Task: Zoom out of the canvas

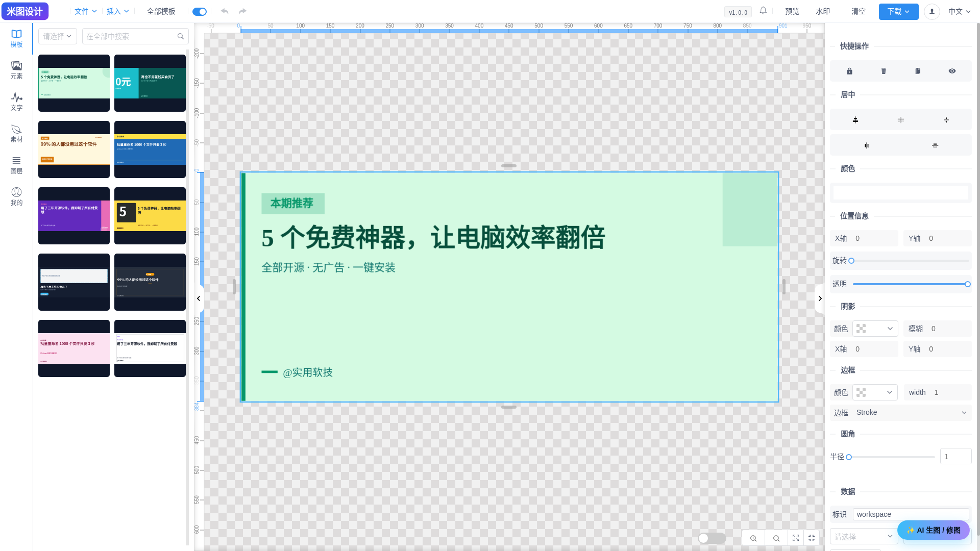Action: [776, 538]
